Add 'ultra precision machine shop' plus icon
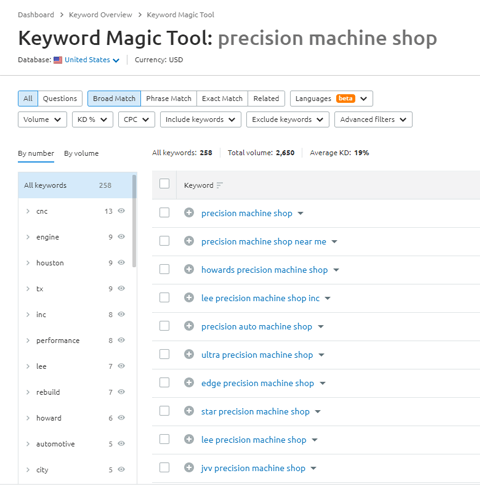Screen dimensions: 480x487 (189, 354)
